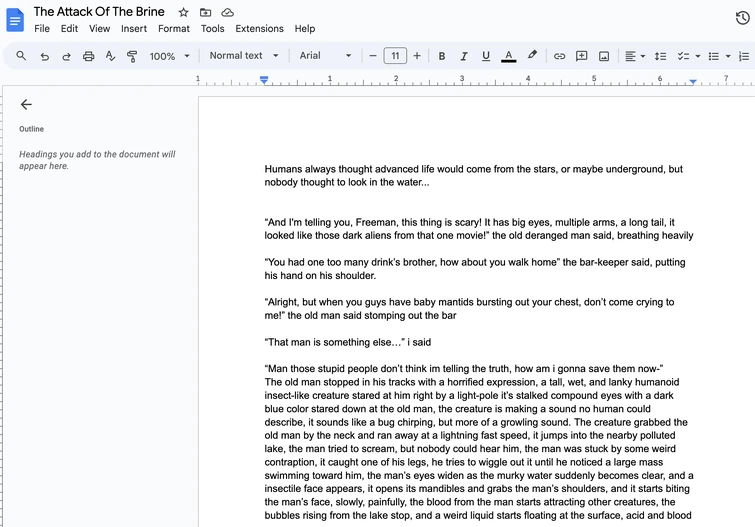The width and height of the screenshot is (755, 527).
Task: Open the View menu
Action: pyautogui.click(x=100, y=29)
